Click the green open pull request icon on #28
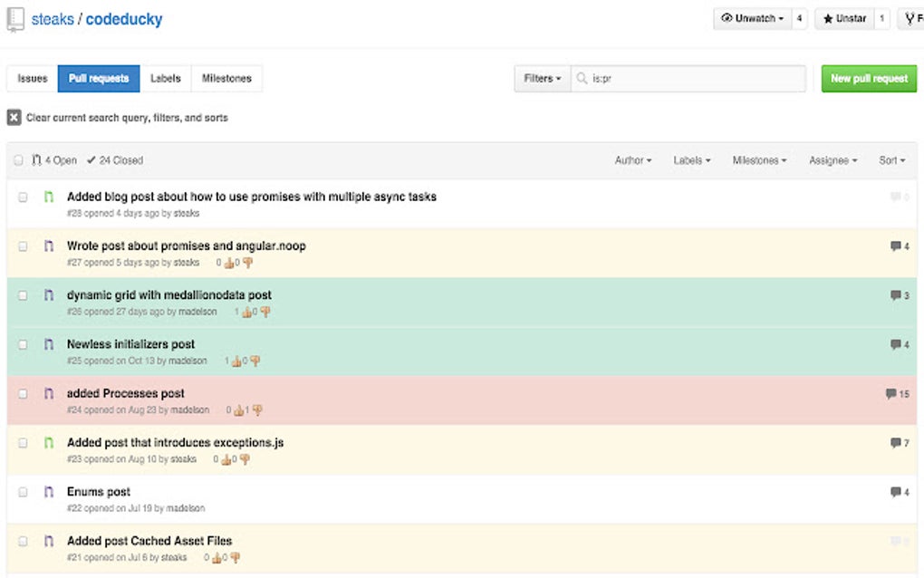This screenshot has width=924, height=578. (49, 197)
